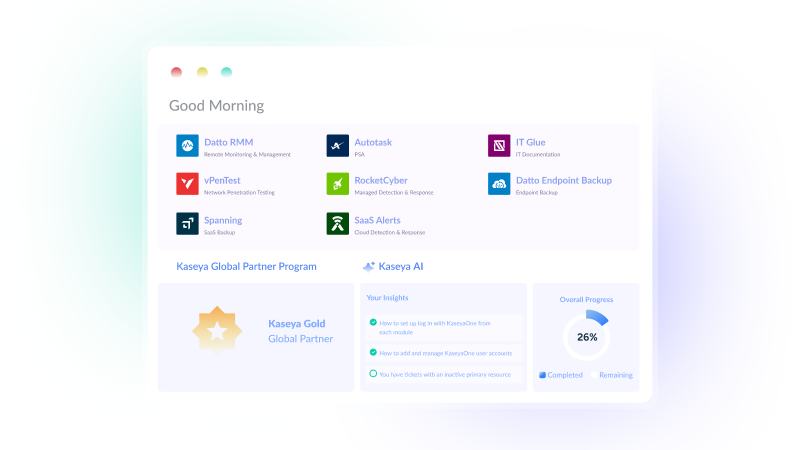Open the Datto Endpoint Backup cloud icon
Screen dimensions: 800x450
499,184
